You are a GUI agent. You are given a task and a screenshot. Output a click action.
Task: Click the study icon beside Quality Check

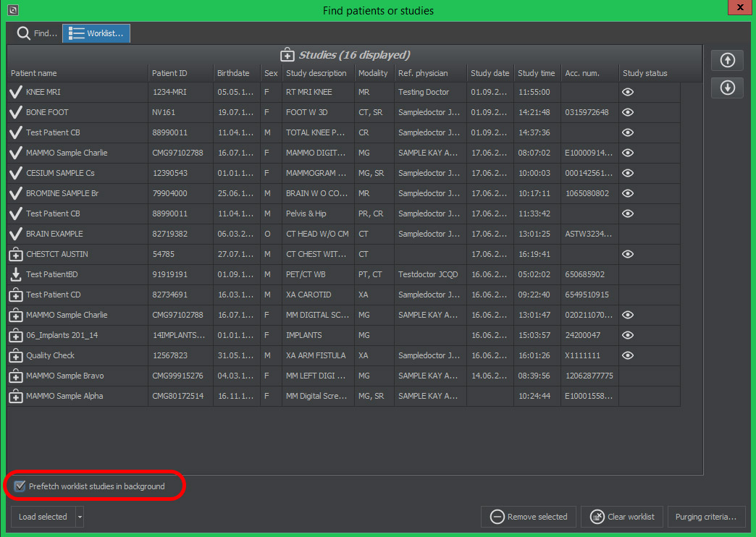coord(16,356)
